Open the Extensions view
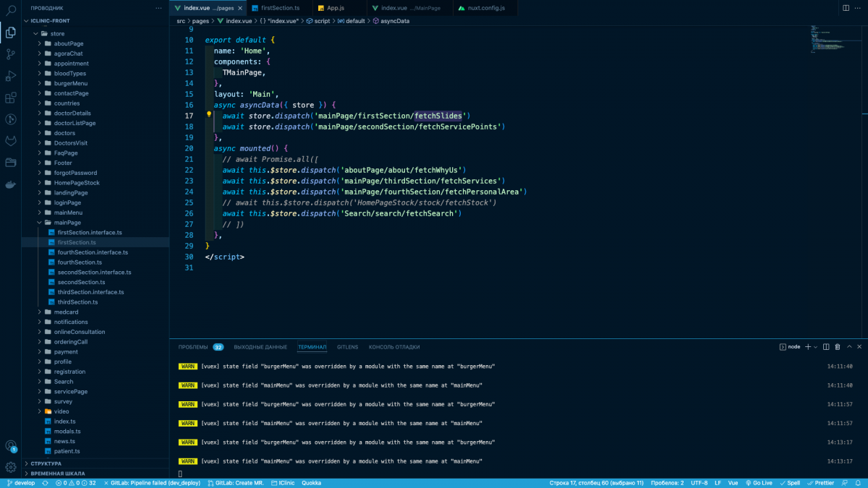The width and height of the screenshot is (868, 488). tap(11, 98)
